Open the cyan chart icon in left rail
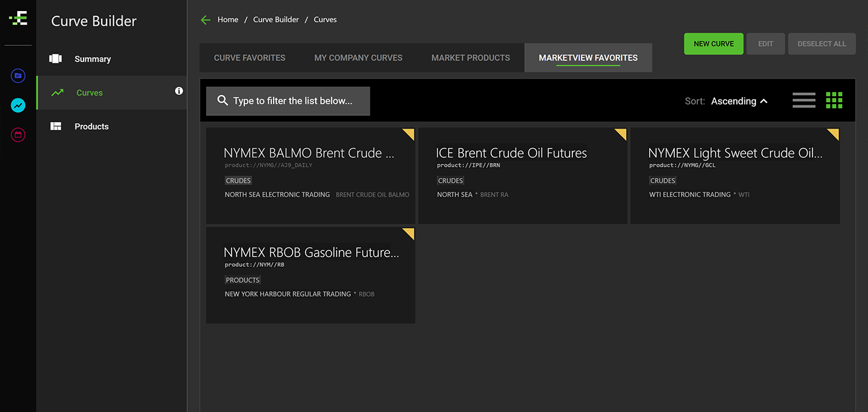868x412 pixels. click(18, 105)
